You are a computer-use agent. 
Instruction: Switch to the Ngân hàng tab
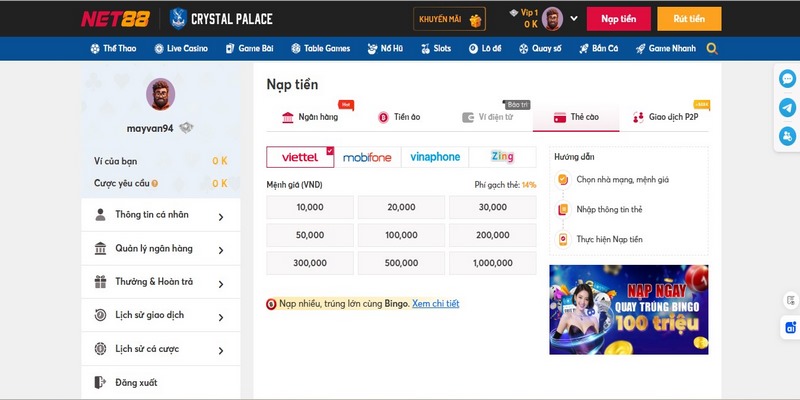[x=310, y=117]
